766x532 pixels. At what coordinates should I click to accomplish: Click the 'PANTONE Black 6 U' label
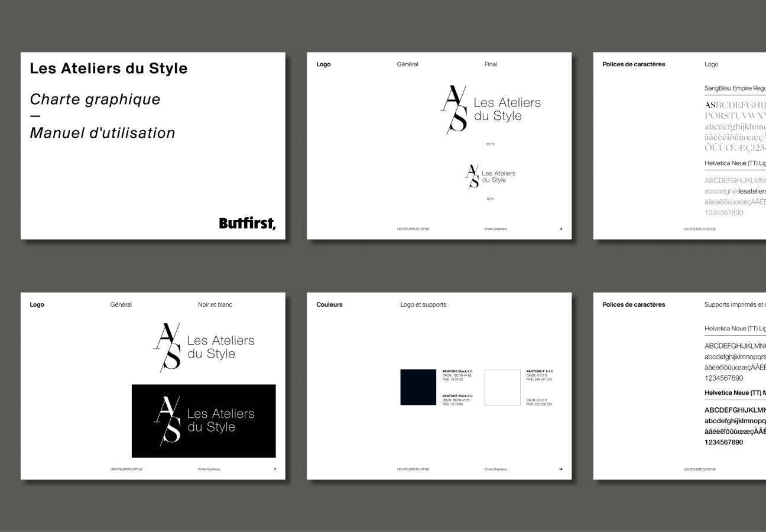457,395
